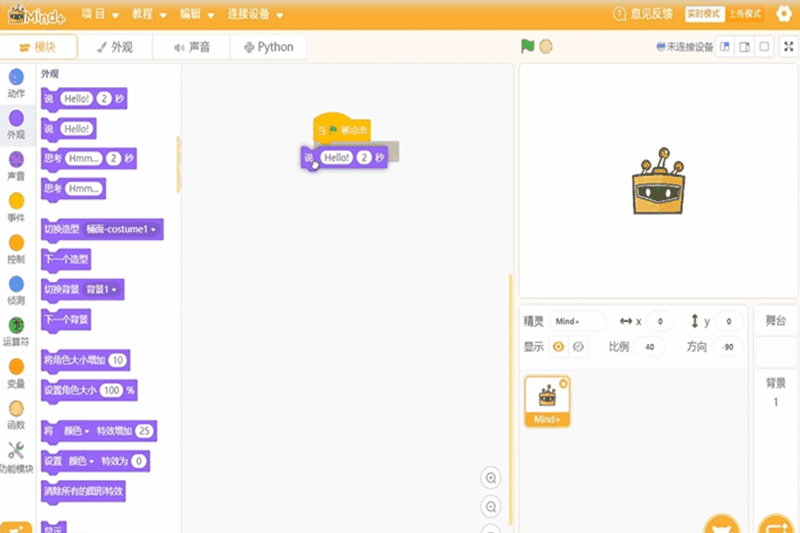Open the 控制 (Control) block category
The image size is (800, 533).
coord(16,249)
